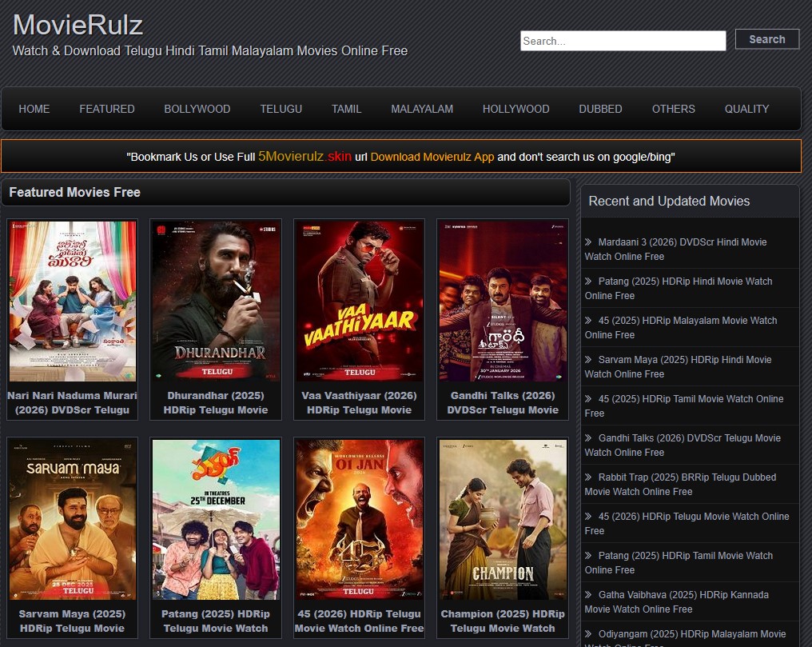Open the Telugu category menu
The image size is (812, 647).
click(281, 109)
